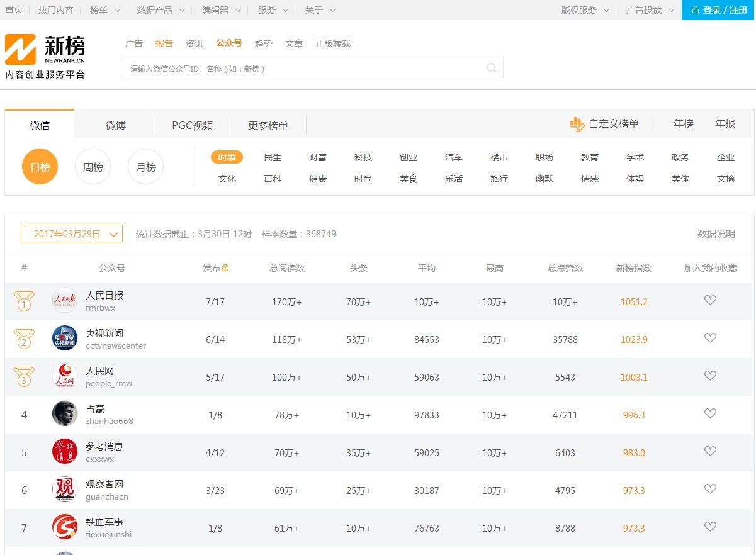Favorite 观察者网 with its heart icon
Screen dimensions: 756x555
pyautogui.click(x=710, y=490)
